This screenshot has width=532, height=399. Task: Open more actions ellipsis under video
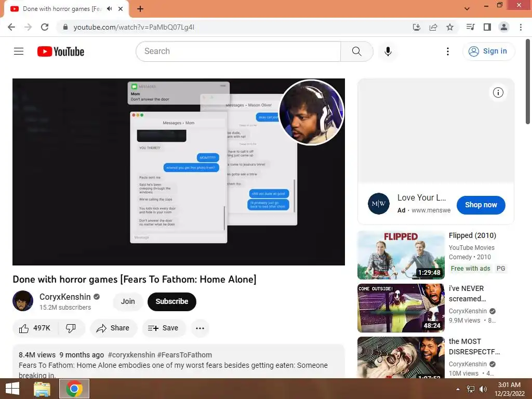click(x=200, y=328)
